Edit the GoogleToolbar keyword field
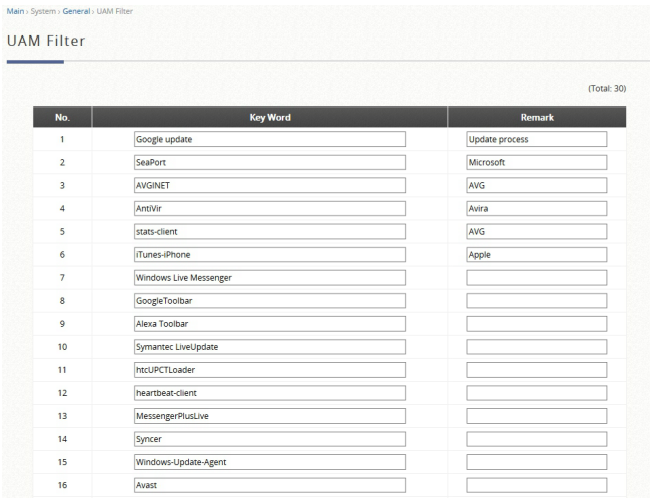Image resolution: width=650 pixels, height=498 pixels. [x=270, y=301]
